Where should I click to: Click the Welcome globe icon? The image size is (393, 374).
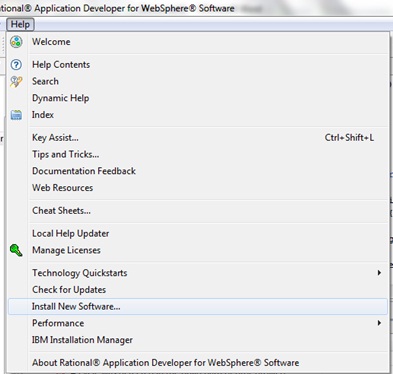point(16,42)
